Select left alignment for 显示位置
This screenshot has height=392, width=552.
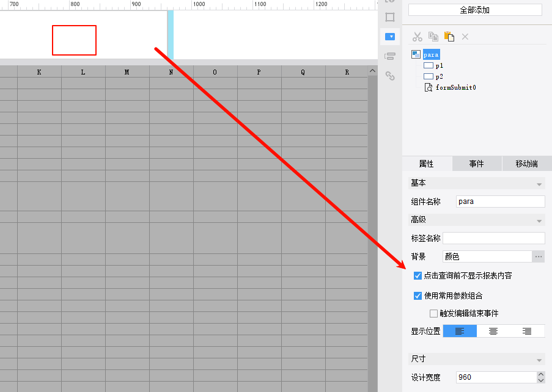[460, 331]
